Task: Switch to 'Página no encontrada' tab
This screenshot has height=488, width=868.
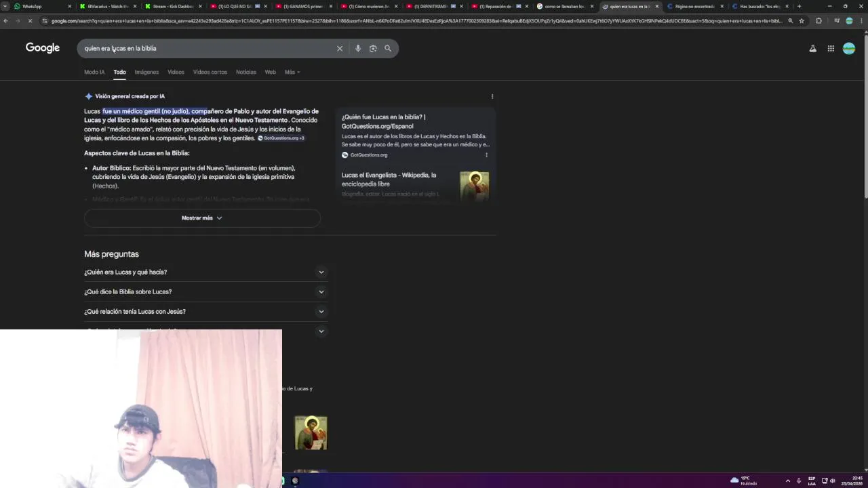Action: coord(695,6)
